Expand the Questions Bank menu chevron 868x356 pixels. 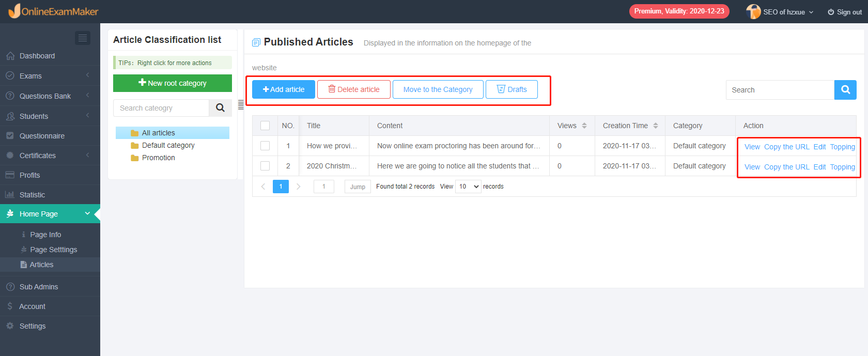[x=88, y=96]
